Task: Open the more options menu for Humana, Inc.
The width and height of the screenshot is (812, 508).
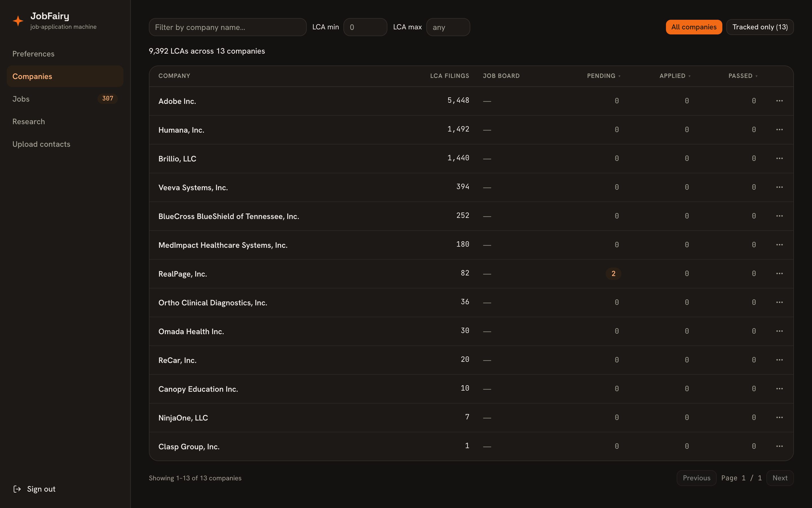Action: [x=779, y=130]
